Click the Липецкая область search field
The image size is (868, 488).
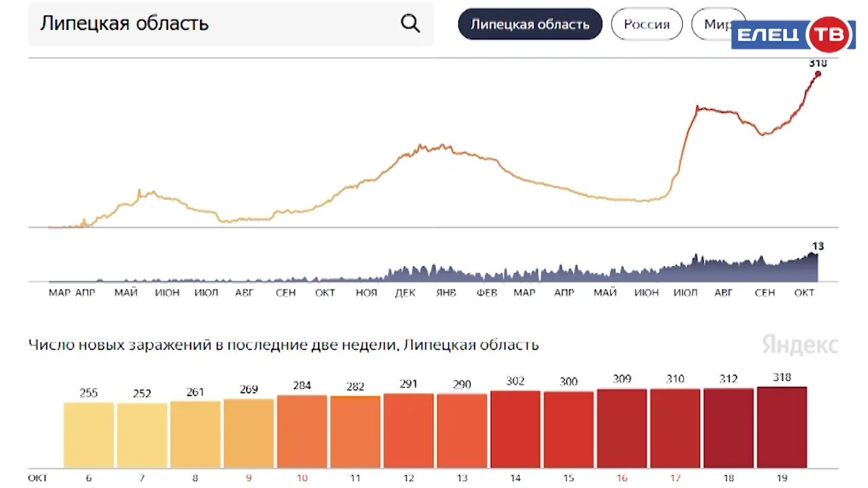(231, 24)
